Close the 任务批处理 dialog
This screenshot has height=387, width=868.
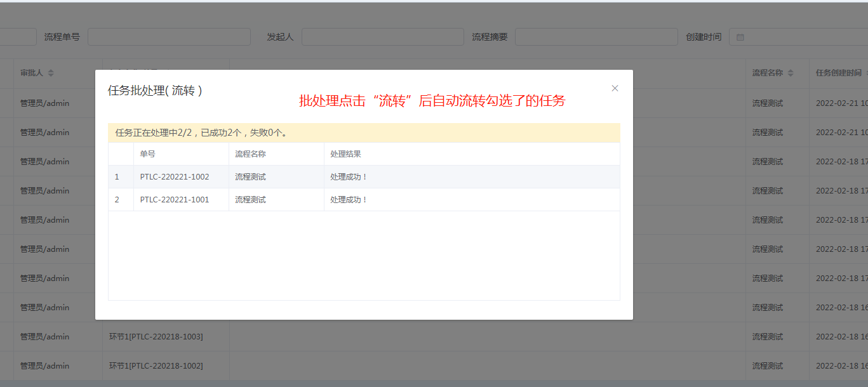(615, 88)
